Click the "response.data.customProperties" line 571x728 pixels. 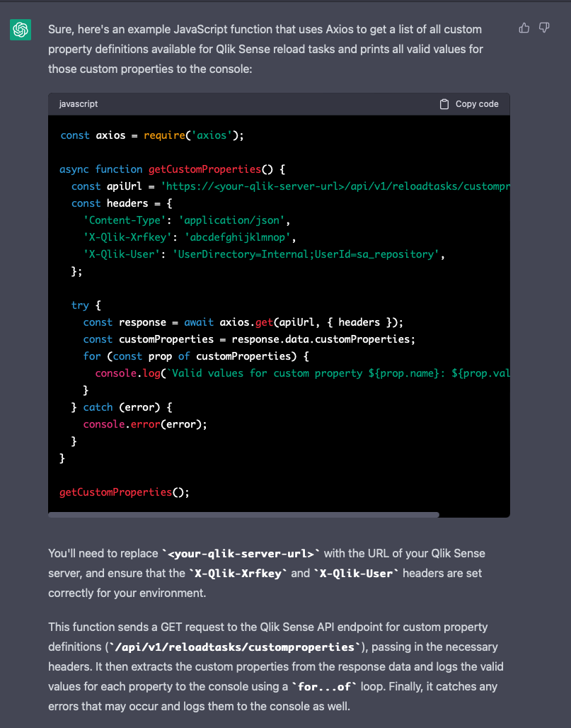(x=249, y=339)
